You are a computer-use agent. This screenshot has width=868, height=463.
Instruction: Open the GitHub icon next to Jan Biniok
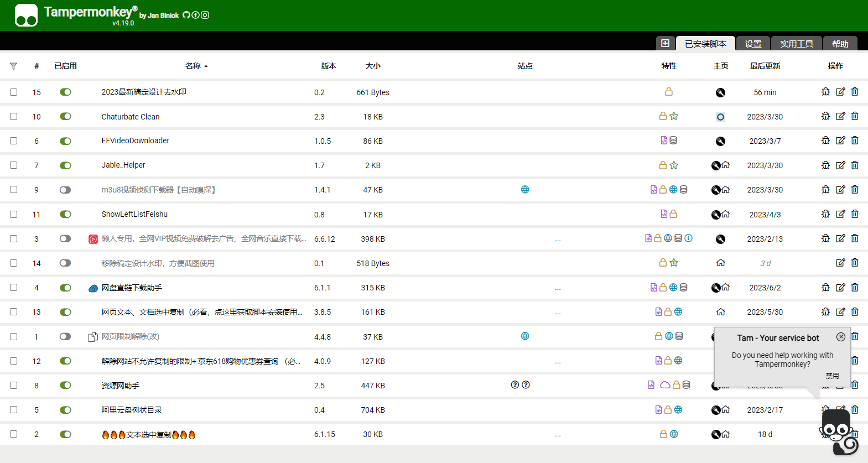click(186, 15)
